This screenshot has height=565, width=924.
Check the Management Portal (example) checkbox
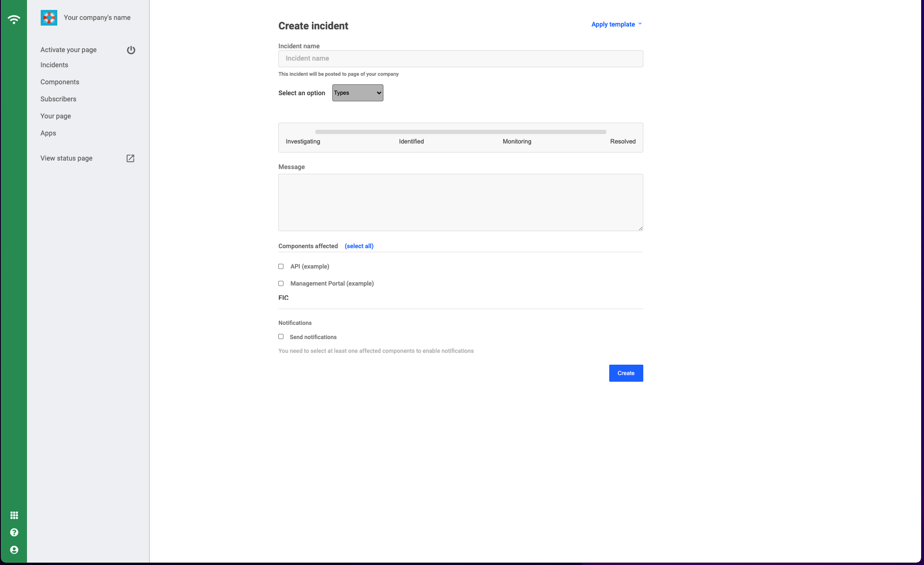point(281,283)
